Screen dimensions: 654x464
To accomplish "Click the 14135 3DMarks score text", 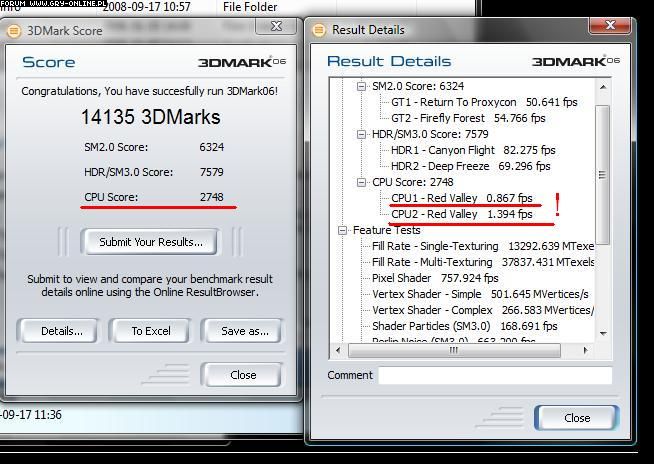I will 151,117.
